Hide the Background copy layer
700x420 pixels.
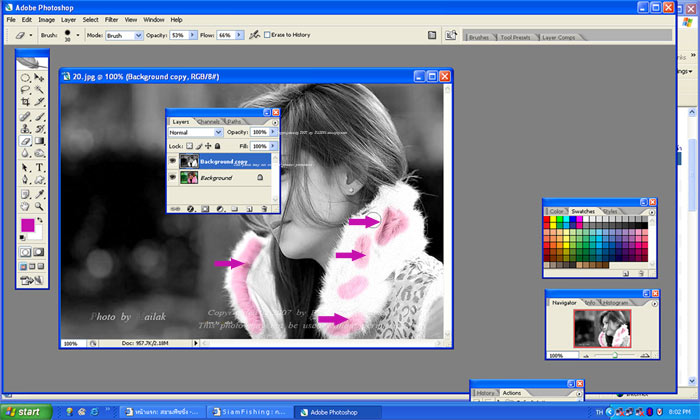172,161
